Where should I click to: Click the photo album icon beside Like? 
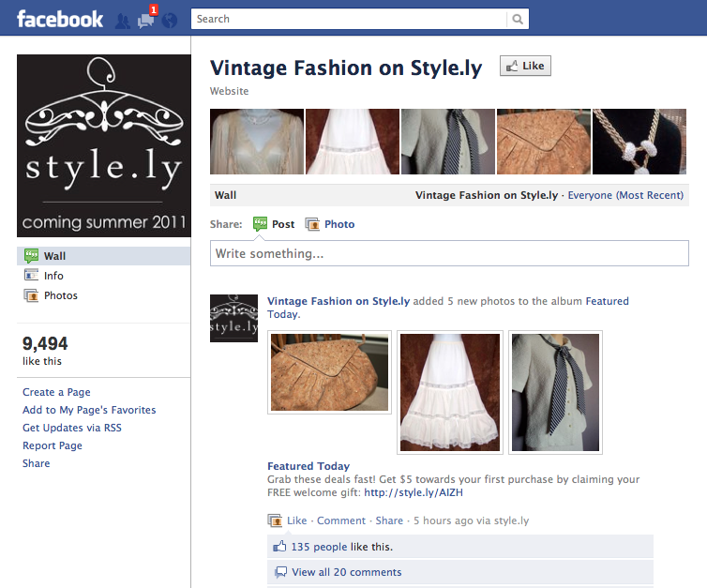tap(275, 520)
